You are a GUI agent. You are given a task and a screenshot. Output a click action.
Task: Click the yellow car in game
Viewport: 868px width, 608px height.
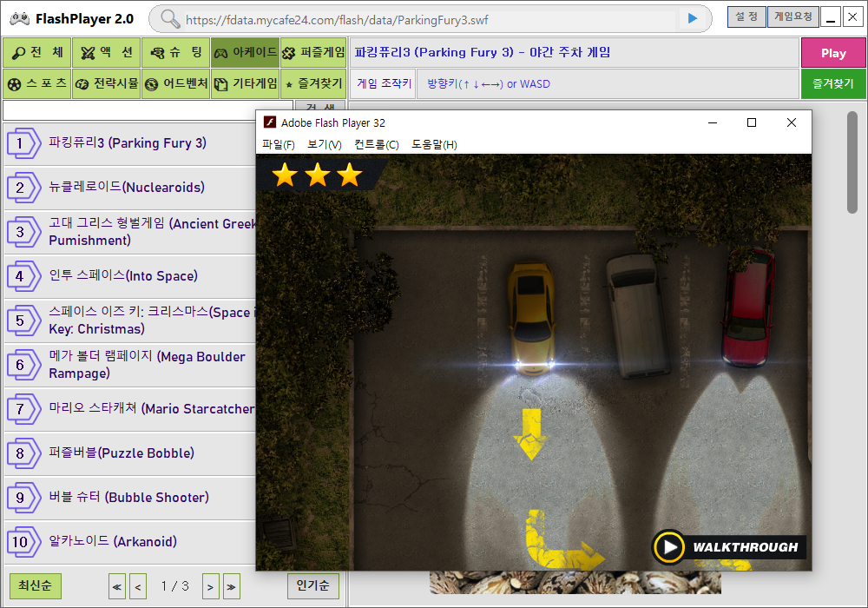pyautogui.click(x=531, y=319)
